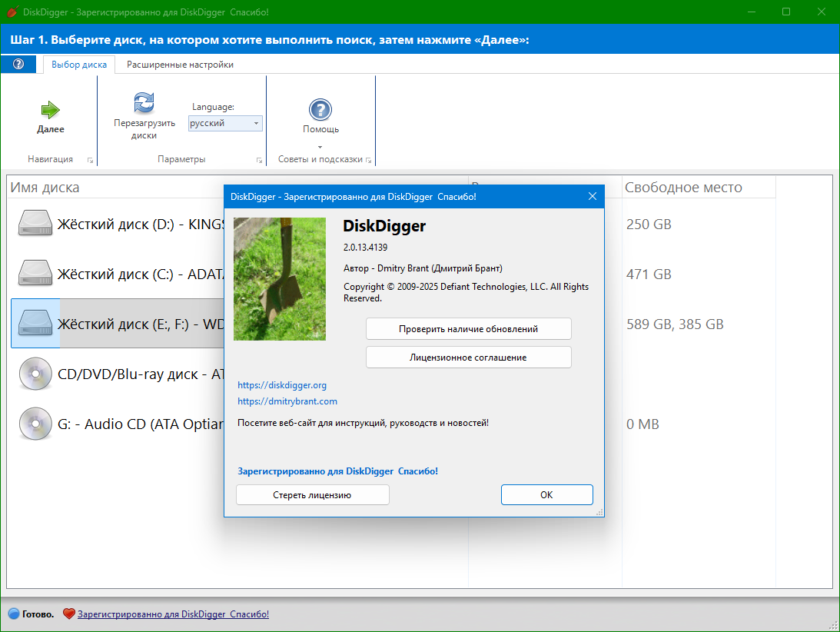Switch to the Расширенные настройки tab
840x632 pixels.
coord(180,65)
